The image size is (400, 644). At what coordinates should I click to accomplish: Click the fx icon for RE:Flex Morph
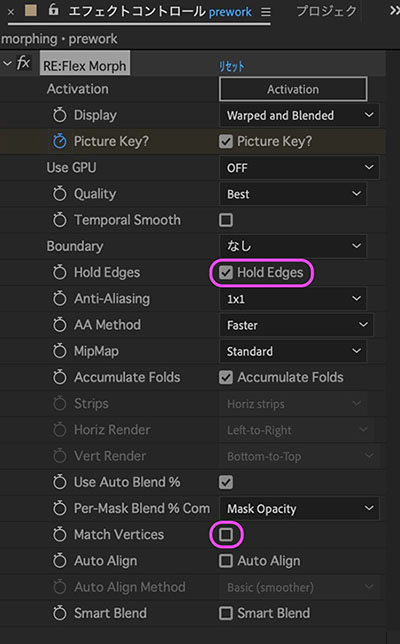coord(23,63)
